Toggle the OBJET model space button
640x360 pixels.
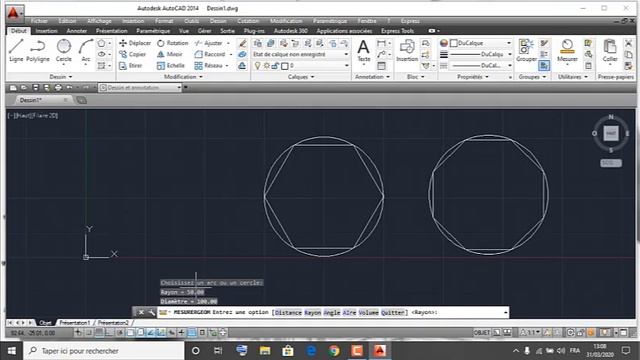(x=482, y=333)
